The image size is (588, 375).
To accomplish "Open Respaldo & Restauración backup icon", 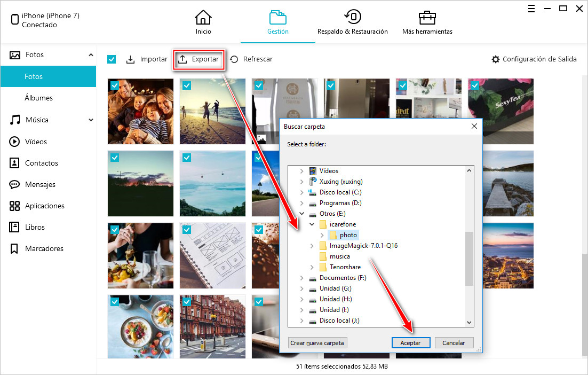I will (352, 18).
